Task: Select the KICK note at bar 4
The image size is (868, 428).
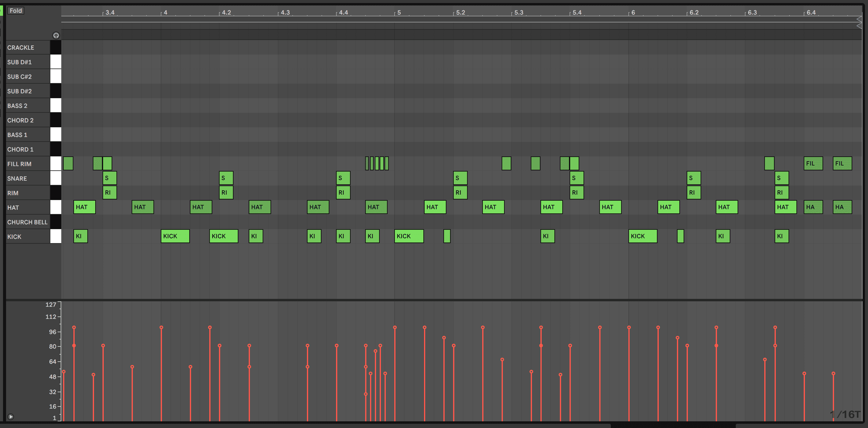Action: (x=175, y=236)
